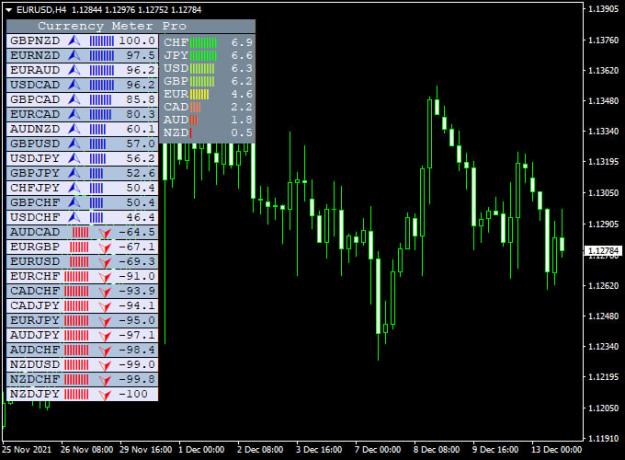Click the 1 Dec 00:00 time label
This screenshot has width=625, height=460.
(x=201, y=450)
